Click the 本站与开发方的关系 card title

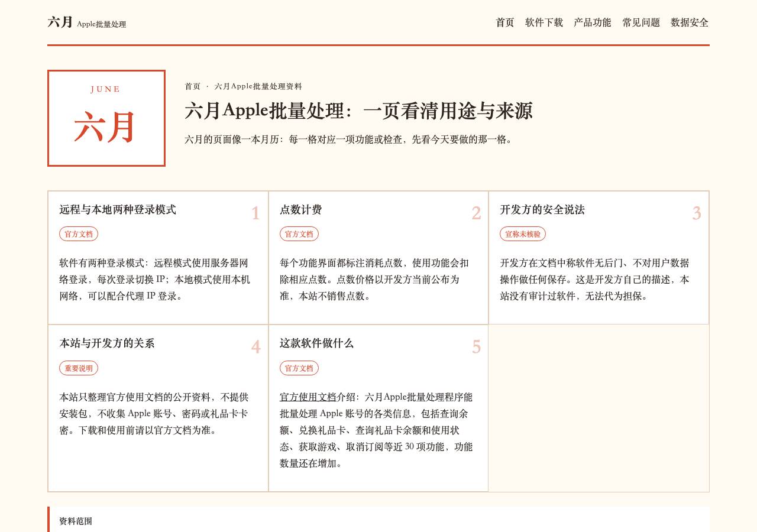(x=107, y=343)
